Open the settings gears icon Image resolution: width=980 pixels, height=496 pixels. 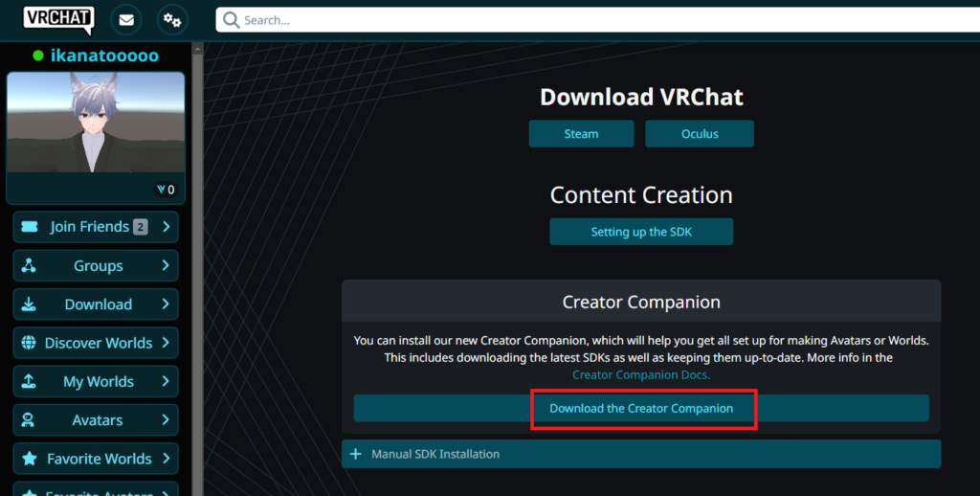(172, 20)
